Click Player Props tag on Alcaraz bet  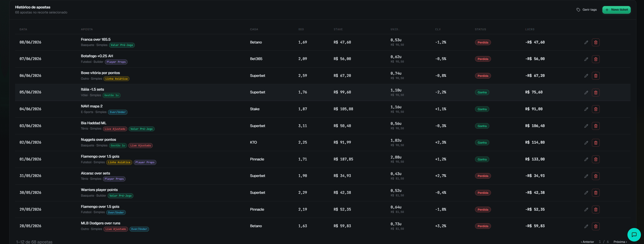click(x=114, y=179)
